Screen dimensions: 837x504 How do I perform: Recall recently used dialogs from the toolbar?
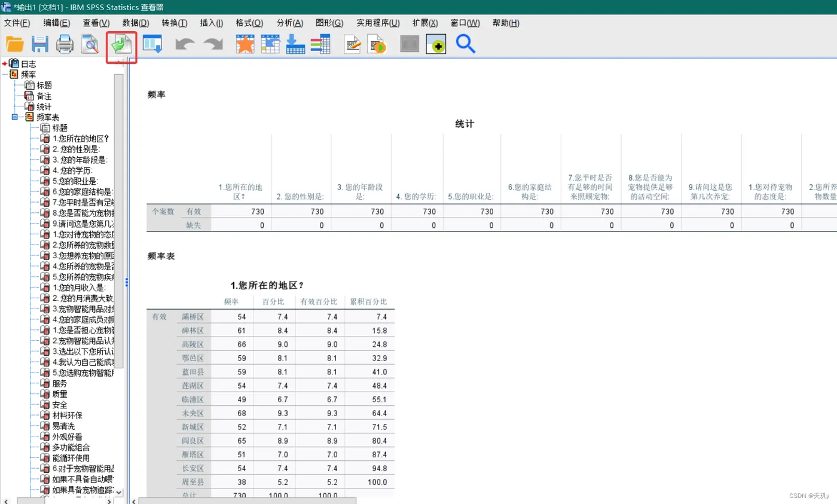[153, 44]
